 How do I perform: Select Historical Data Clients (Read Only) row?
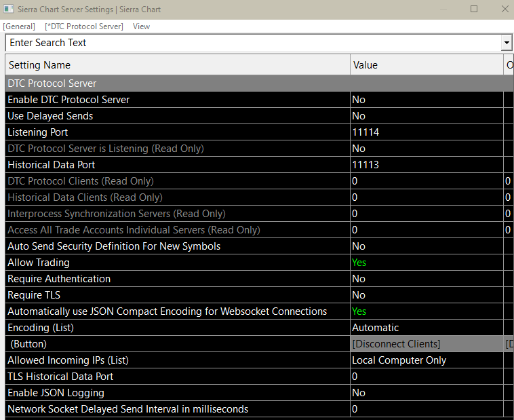click(x=178, y=197)
